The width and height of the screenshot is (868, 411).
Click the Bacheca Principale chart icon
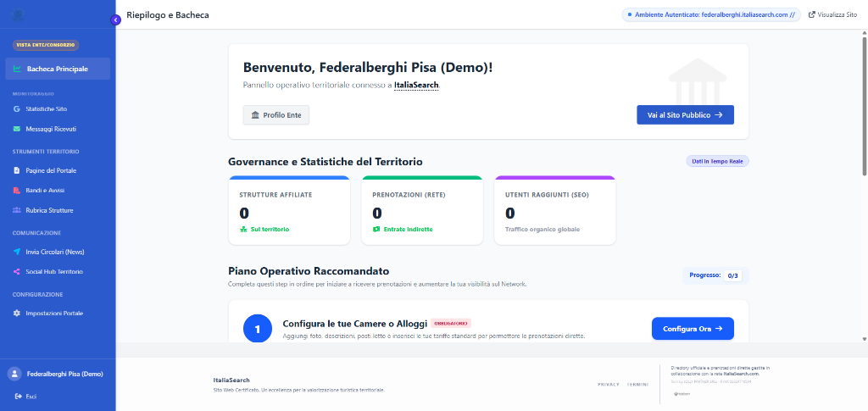[17, 69]
